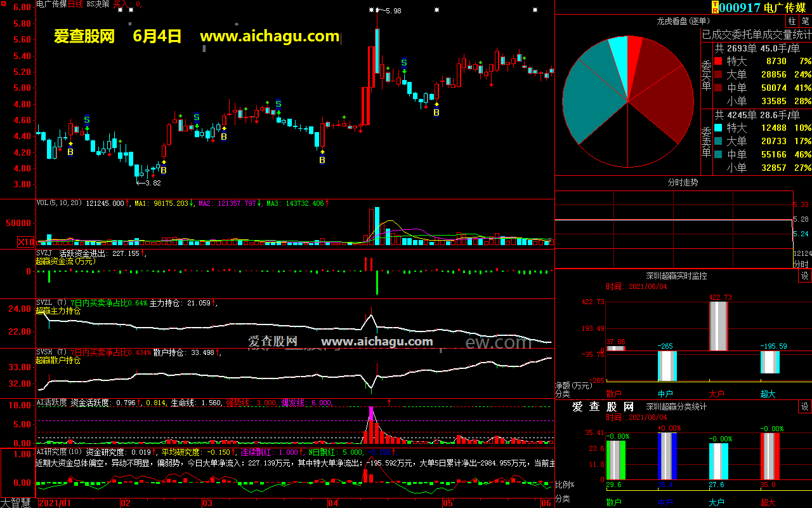This screenshot has width=812, height=508.
Task: Click the bright red 特大 buy swatch
Action: click(717, 62)
